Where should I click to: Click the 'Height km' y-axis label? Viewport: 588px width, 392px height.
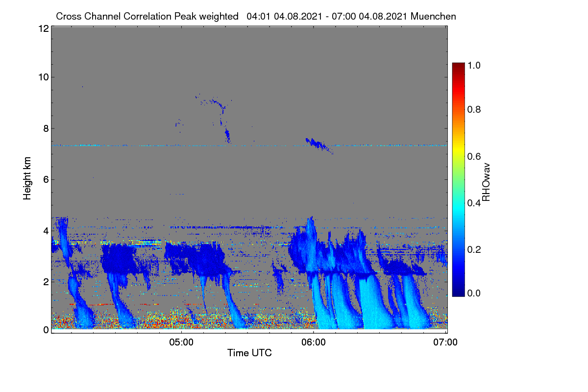pos(27,178)
